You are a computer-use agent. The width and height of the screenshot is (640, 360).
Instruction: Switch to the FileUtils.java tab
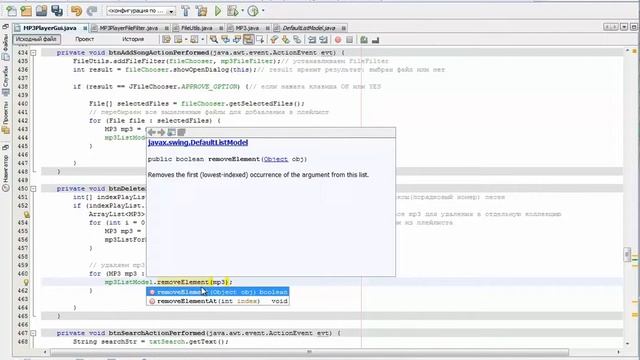click(x=197, y=28)
